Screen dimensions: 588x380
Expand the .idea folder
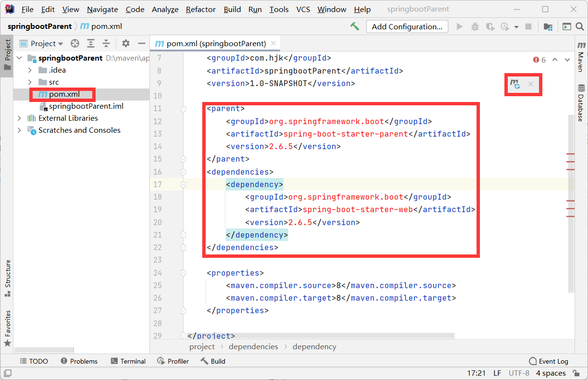(x=30, y=70)
